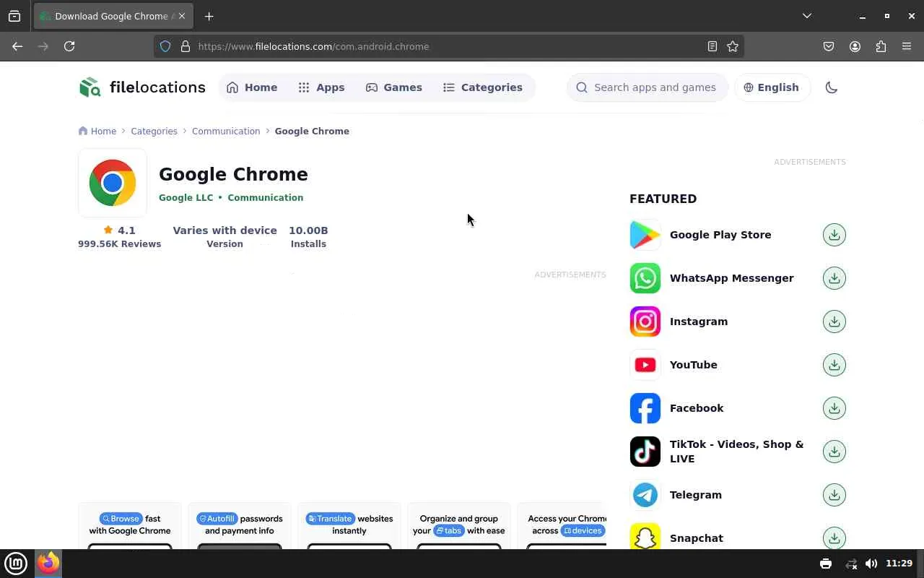Click the YouTube name in Featured
Image resolution: width=924 pixels, height=578 pixels.
tap(694, 365)
